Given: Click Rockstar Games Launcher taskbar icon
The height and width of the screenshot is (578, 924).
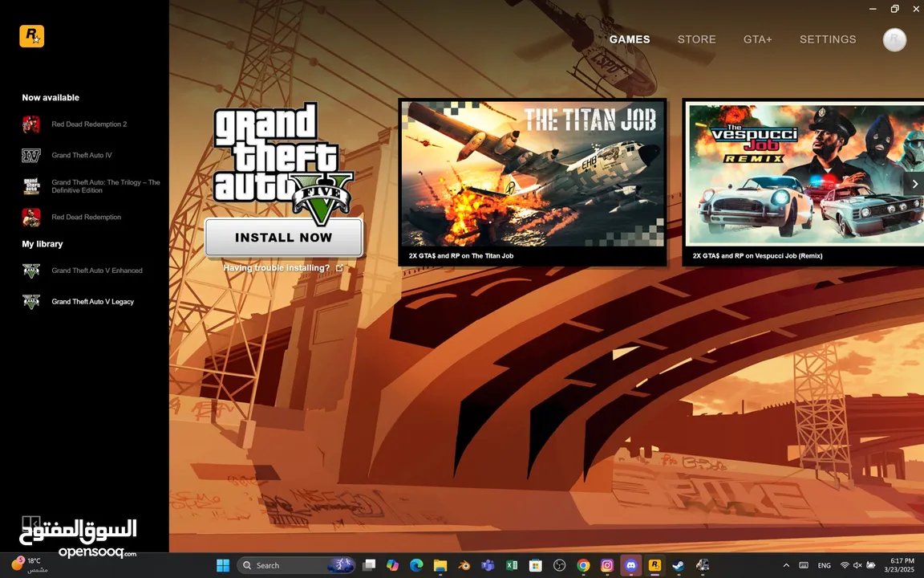Looking at the screenshot, I should (654, 566).
